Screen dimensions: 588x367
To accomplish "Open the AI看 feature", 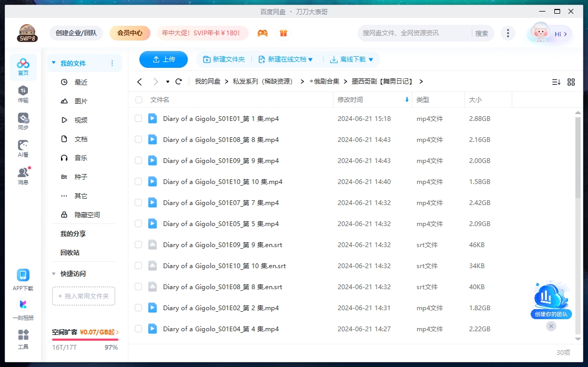I will tap(23, 147).
